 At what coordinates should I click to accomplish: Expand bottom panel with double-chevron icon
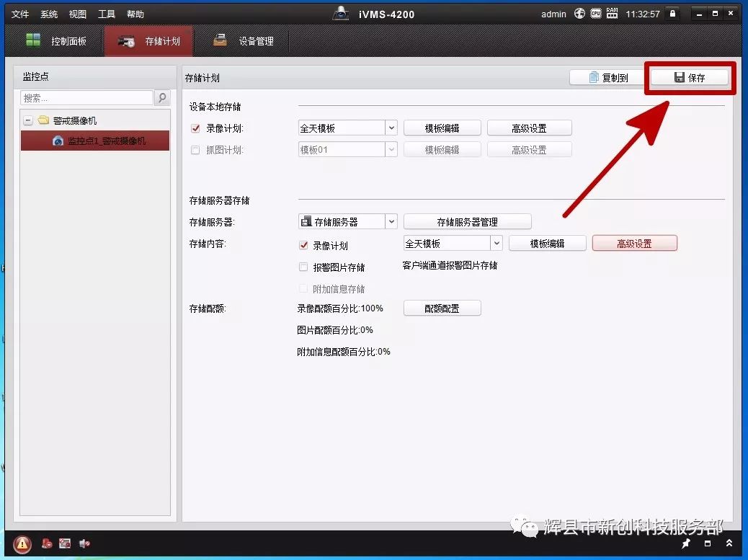point(729,543)
